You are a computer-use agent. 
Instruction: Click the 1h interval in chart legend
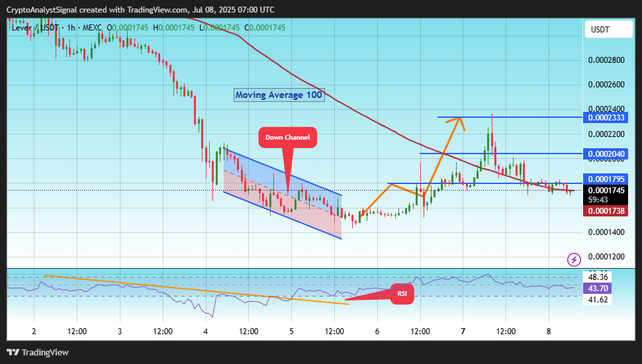tap(71, 28)
